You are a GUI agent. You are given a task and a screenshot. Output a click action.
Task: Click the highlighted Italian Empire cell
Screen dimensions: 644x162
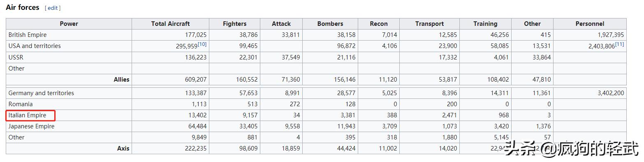click(x=30, y=115)
